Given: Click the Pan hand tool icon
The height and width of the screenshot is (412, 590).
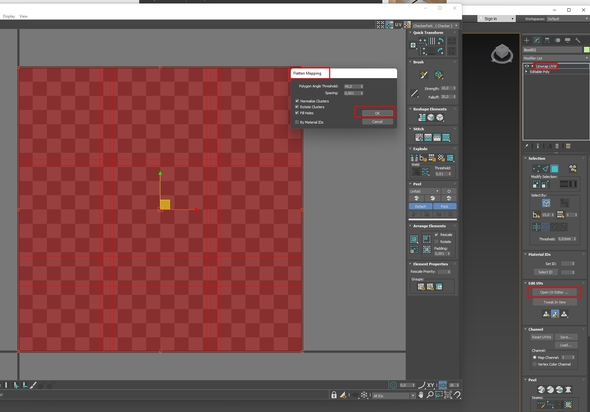Looking at the screenshot, I should click(x=421, y=395).
